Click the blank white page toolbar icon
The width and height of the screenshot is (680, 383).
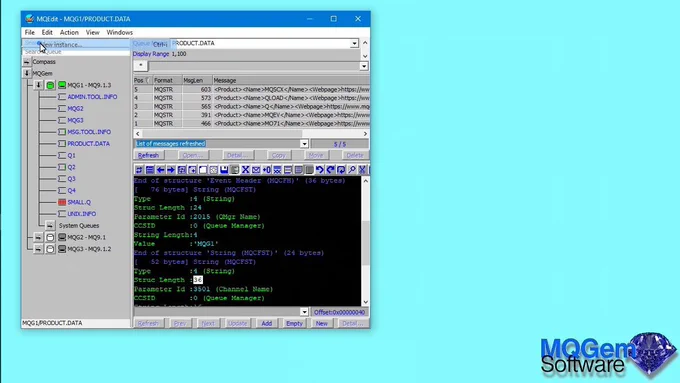click(x=203, y=170)
